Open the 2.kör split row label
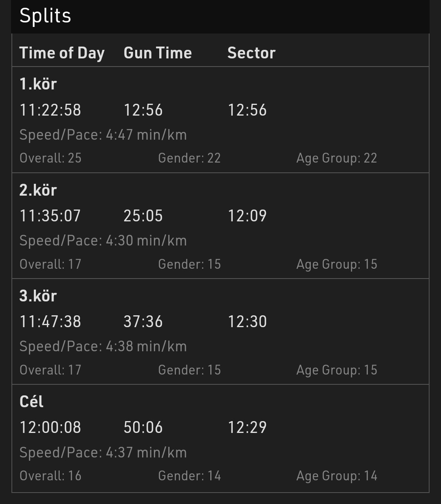Screen dimensions: 441x504 pos(38,190)
